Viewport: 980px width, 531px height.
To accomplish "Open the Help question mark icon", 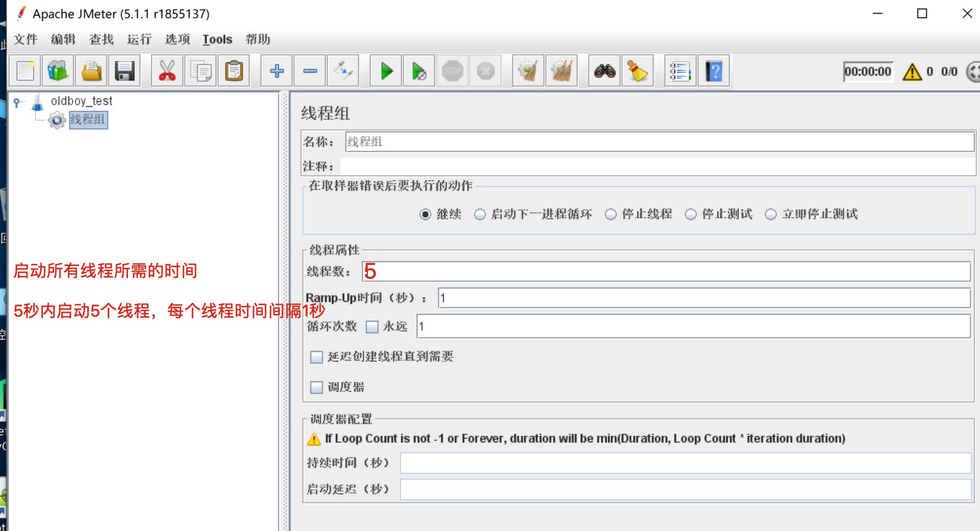I will pos(714,71).
